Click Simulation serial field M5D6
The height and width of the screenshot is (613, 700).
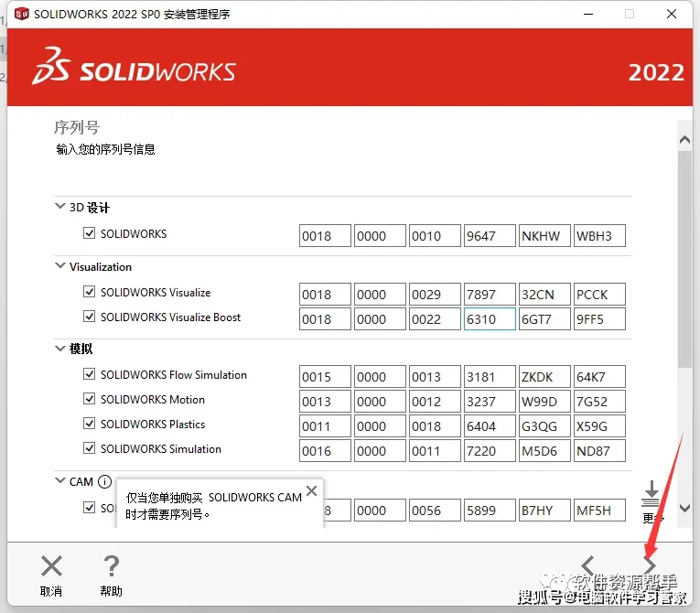click(x=544, y=450)
